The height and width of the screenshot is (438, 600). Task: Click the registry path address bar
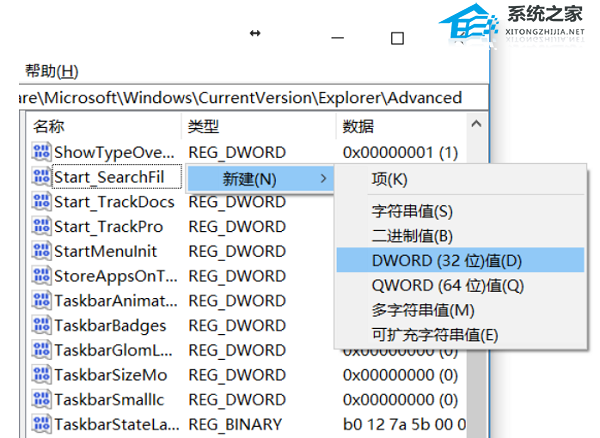tap(253, 98)
